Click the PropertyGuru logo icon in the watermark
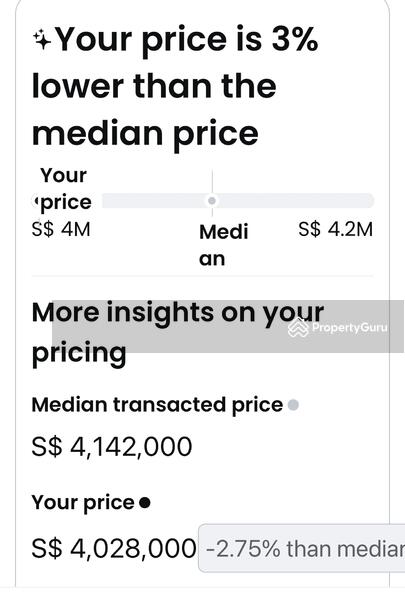 click(298, 328)
